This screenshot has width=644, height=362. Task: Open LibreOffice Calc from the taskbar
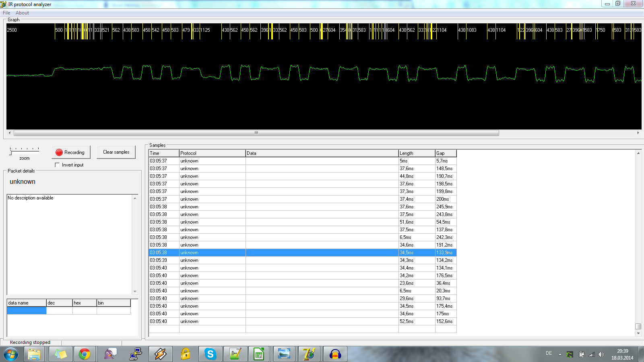(259, 354)
